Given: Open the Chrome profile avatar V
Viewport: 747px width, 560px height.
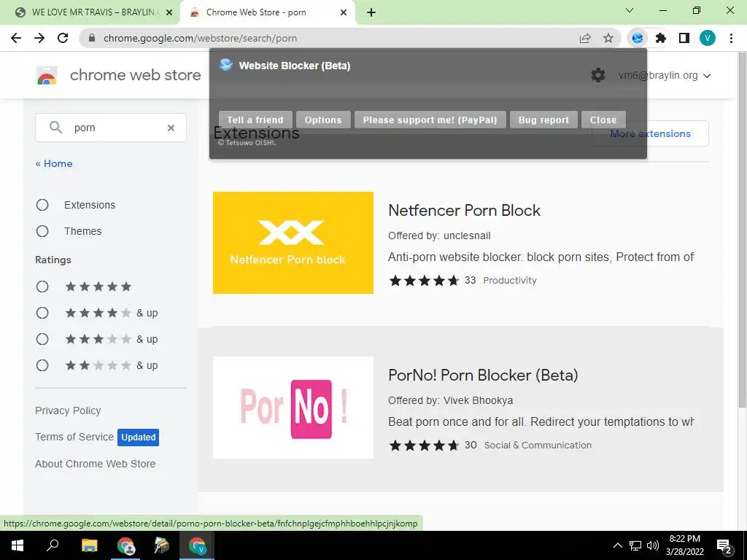Looking at the screenshot, I should (x=708, y=38).
